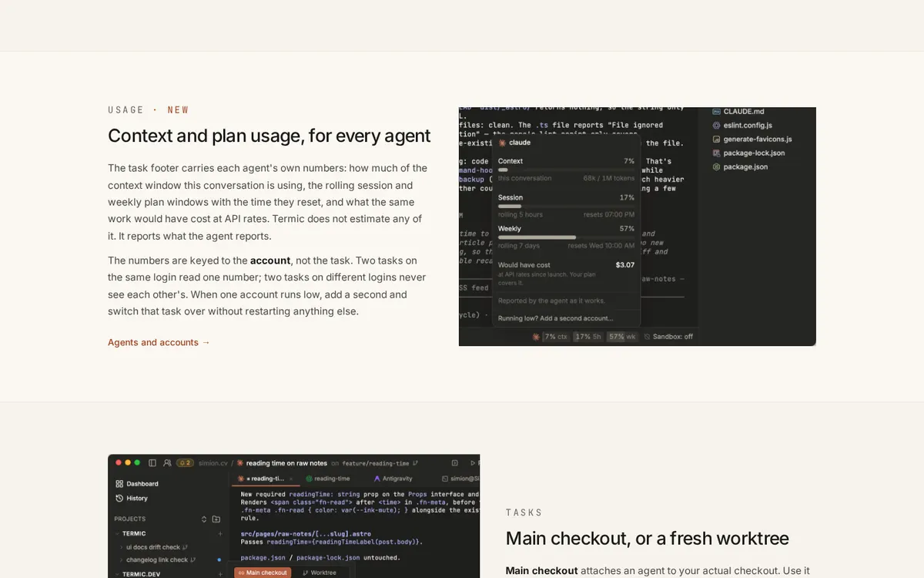The height and width of the screenshot is (578, 924).
Task: Click the new folder icon next to PROJECTS
Action: click(216, 519)
